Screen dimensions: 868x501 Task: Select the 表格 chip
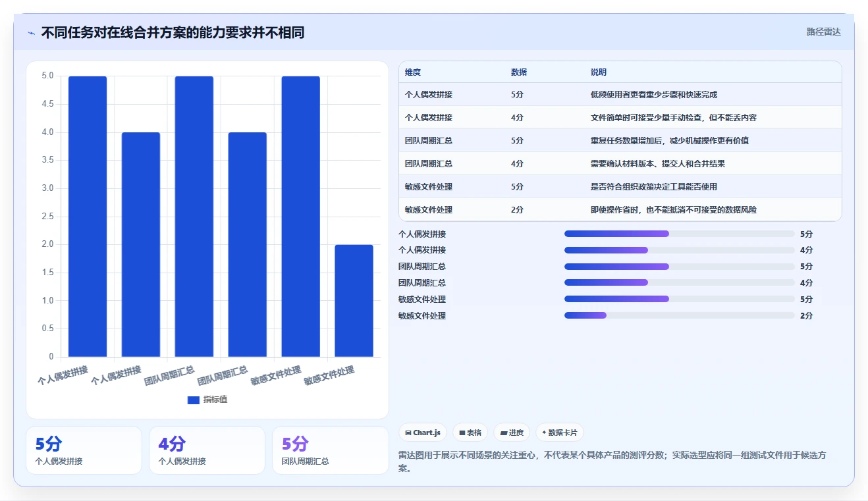(x=470, y=433)
